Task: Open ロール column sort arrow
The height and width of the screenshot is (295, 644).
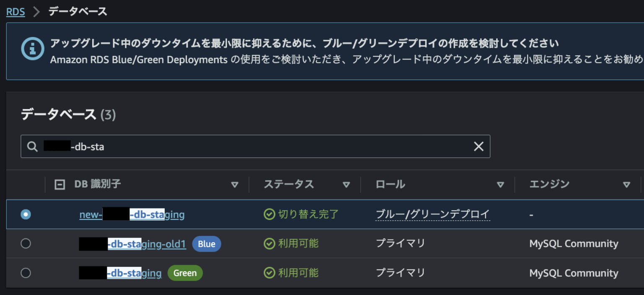Action: (x=500, y=185)
